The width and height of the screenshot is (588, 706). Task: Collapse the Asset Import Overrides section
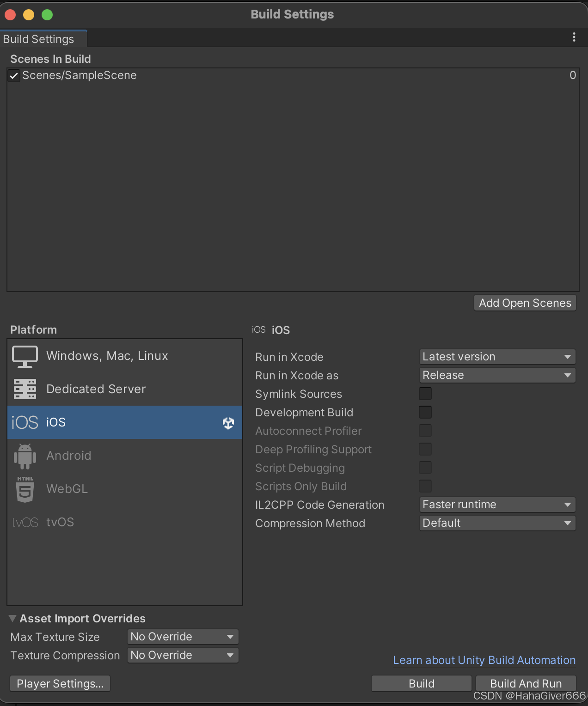(x=12, y=618)
